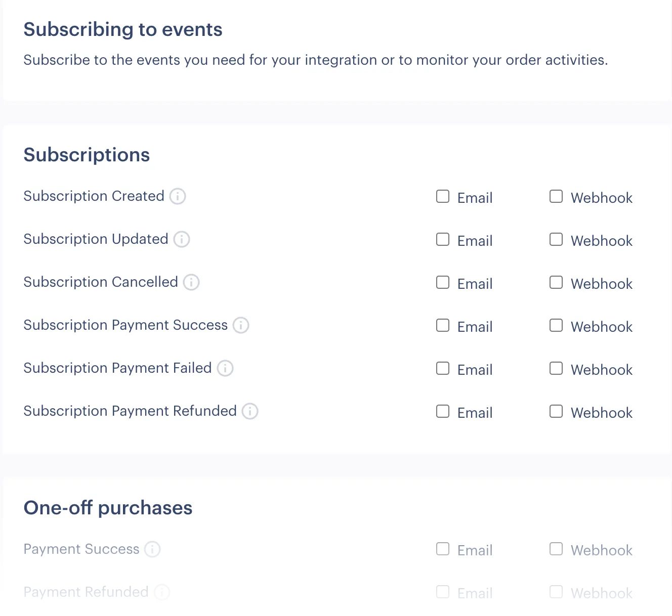Enable Email for Subscription Created
The width and height of the screenshot is (672, 616).
(x=443, y=196)
